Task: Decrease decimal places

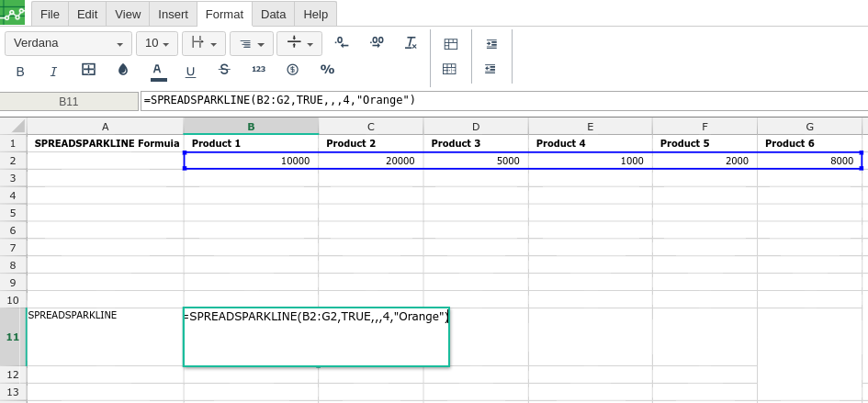Action: pos(342,42)
